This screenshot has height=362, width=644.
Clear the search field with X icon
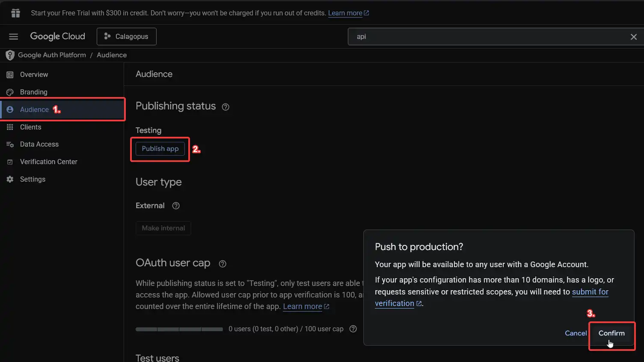click(633, 37)
